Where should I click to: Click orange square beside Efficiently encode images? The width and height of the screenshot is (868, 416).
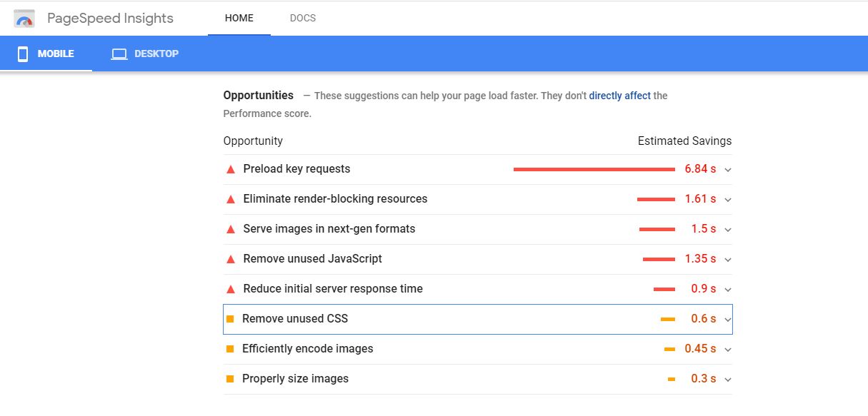[230, 349]
